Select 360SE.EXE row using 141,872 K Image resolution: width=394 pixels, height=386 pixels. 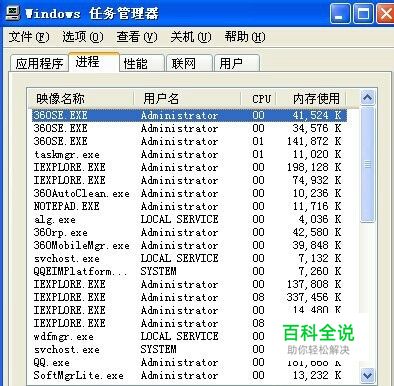(189, 141)
